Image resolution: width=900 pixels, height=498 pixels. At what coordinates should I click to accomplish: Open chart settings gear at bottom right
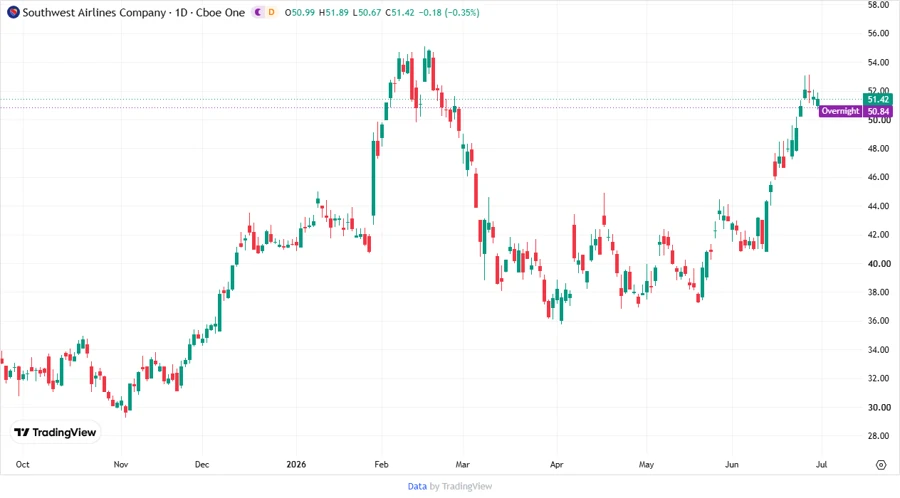point(881,465)
